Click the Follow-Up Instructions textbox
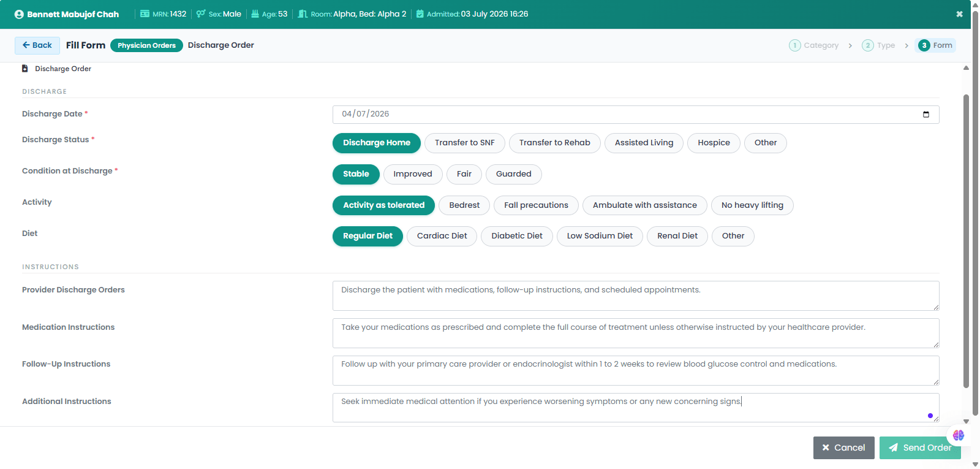This screenshot has width=980, height=469. click(x=636, y=371)
